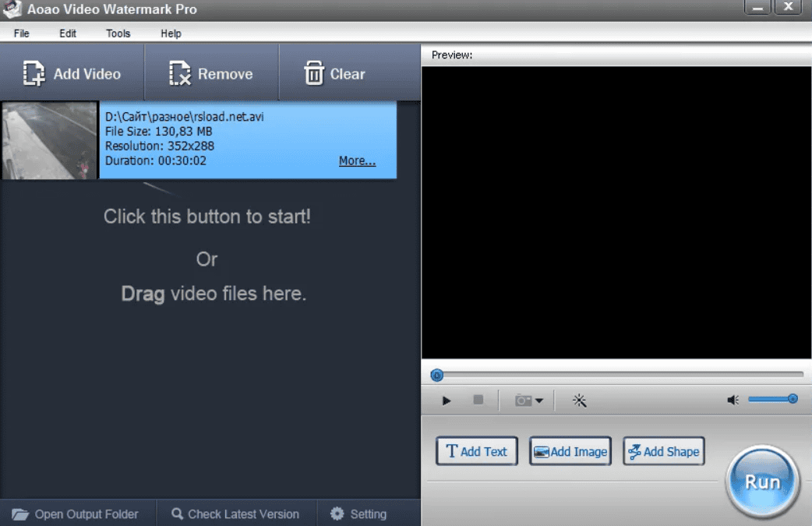812x526 pixels.
Task: Click the effect sparkle icon
Action: [x=579, y=401]
